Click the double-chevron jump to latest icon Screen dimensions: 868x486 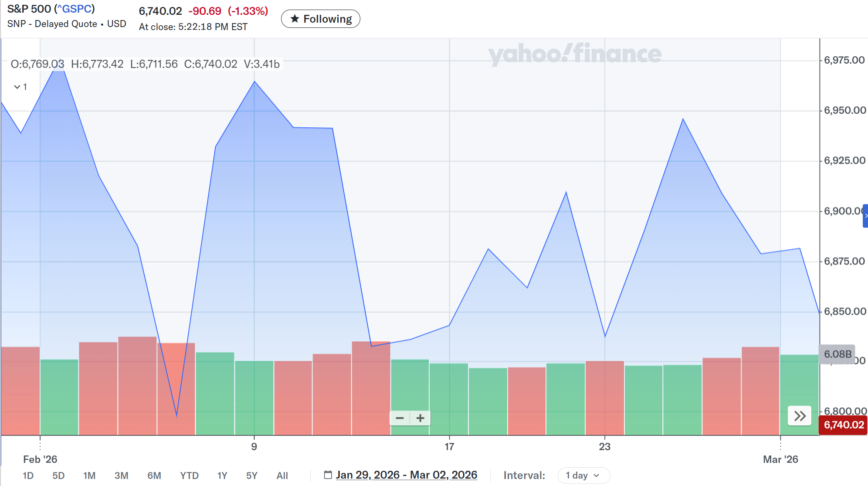click(x=800, y=416)
